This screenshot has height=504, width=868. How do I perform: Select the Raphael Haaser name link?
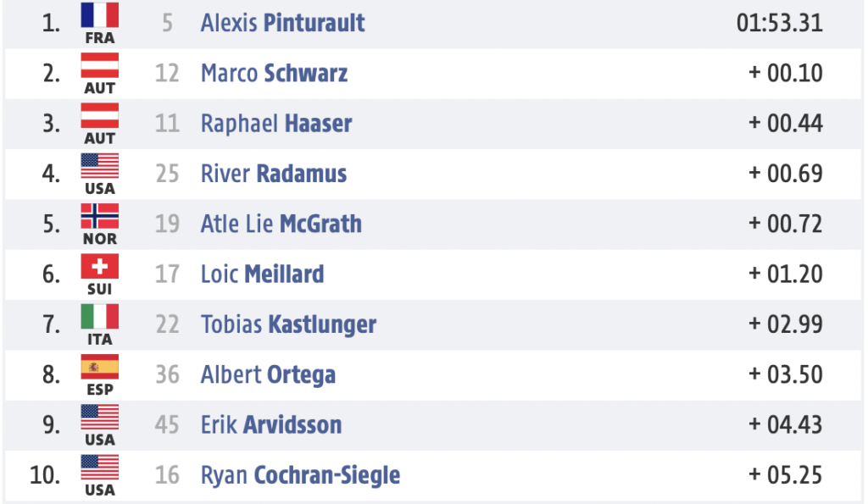(276, 124)
